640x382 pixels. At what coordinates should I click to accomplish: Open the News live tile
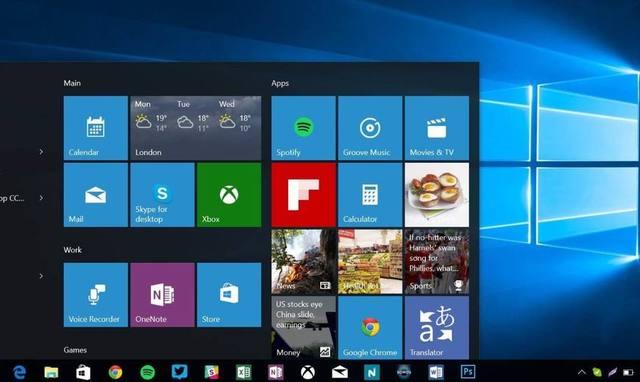(x=304, y=261)
